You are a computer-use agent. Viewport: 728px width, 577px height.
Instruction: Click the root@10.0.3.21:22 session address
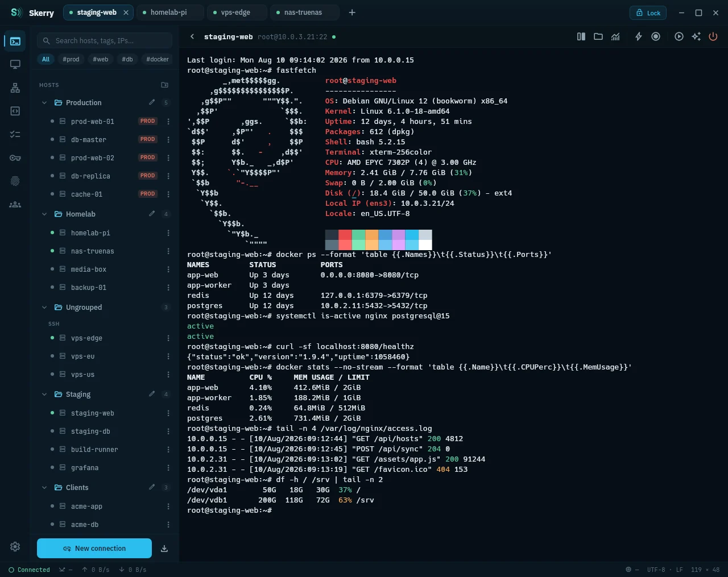click(x=292, y=37)
